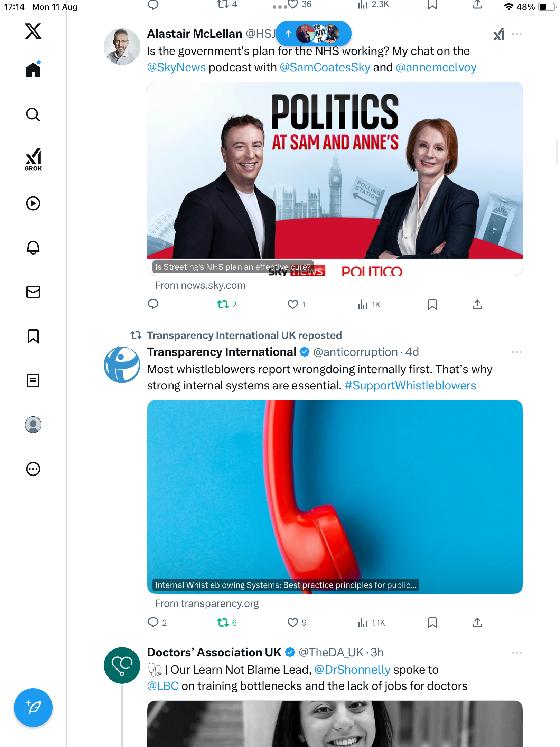The image size is (560, 747).
Task: Open the Grok sidebar icon
Action: tap(33, 159)
